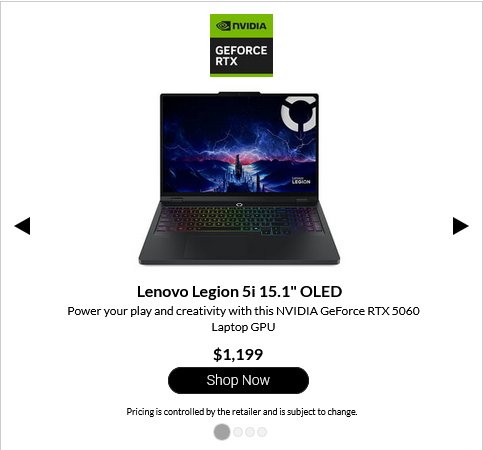The width and height of the screenshot is (483, 450).
Task: Select the third carousel dot
Action: [250, 432]
